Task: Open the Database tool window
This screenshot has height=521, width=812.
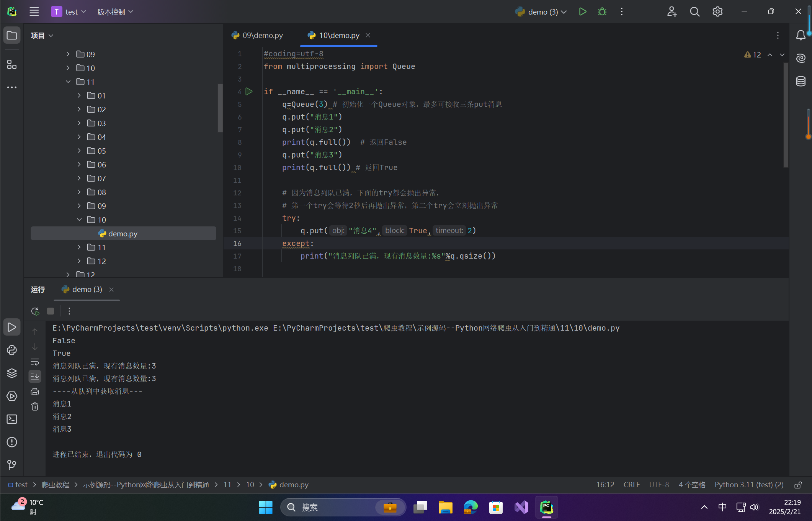Action: coord(801,81)
